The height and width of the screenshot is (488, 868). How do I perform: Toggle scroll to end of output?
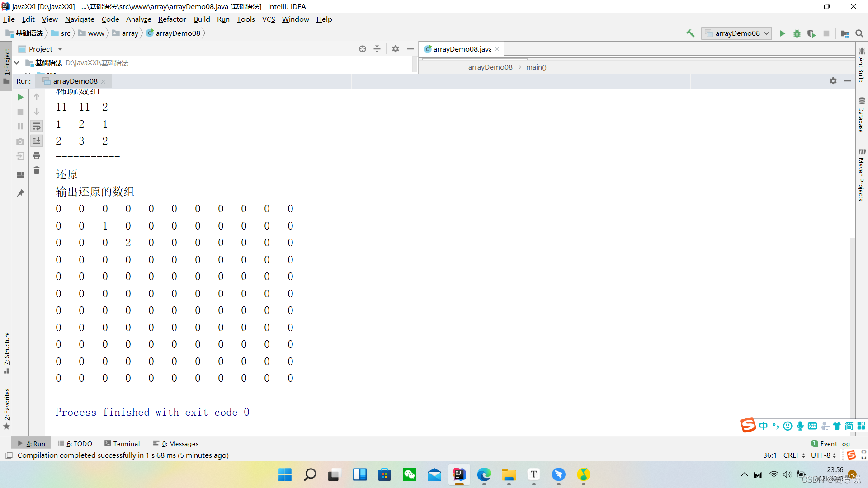[37, 141]
